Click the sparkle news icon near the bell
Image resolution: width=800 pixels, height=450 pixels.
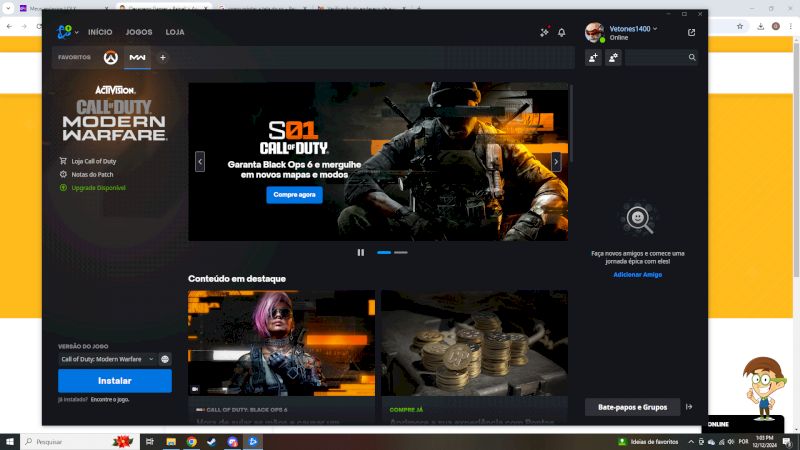tap(544, 32)
